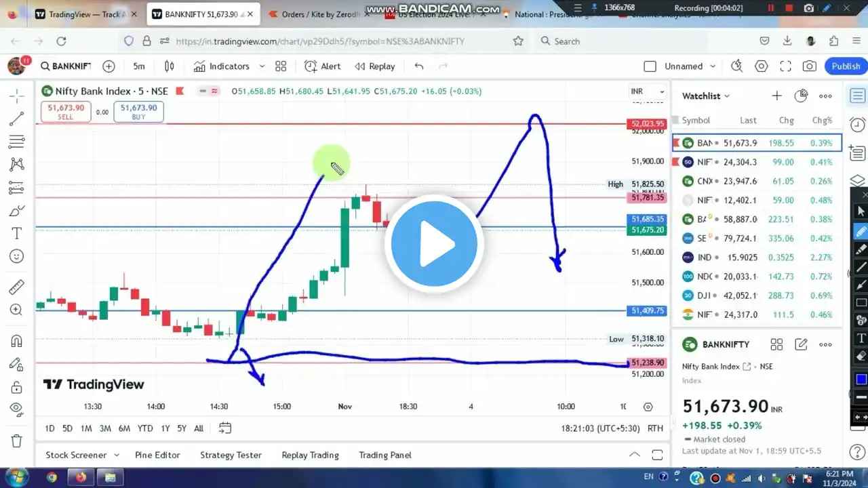Take a chart snapshot with camera icon
The width and height of the screenshot is (868, 488).
(809, 66)
